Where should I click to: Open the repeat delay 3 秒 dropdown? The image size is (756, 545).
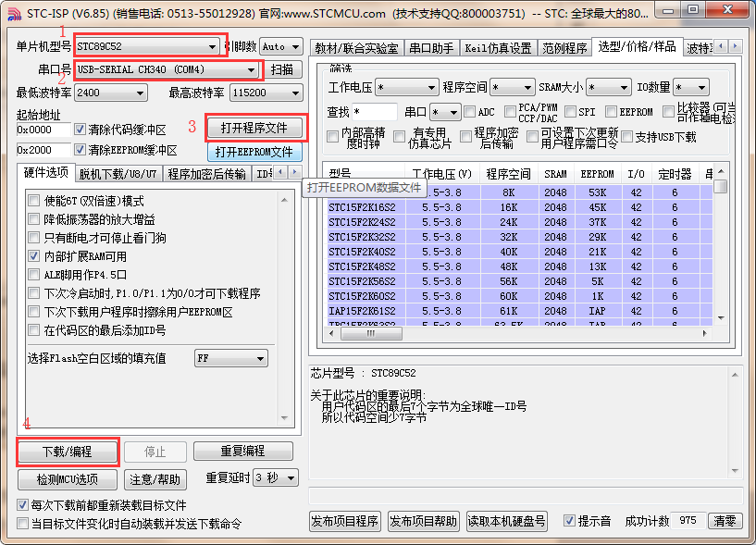pos(276,478)
